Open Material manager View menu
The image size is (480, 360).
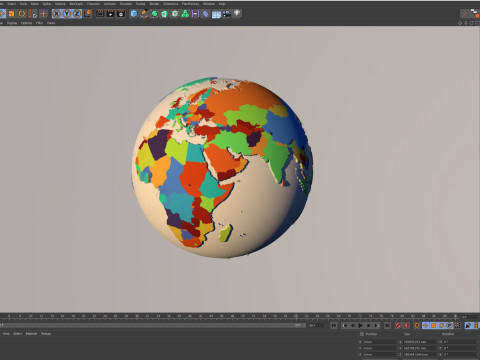[6, 333]
